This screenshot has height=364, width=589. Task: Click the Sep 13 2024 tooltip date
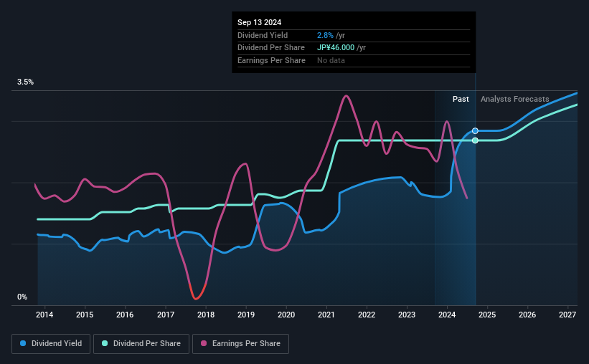click(259, 22)
